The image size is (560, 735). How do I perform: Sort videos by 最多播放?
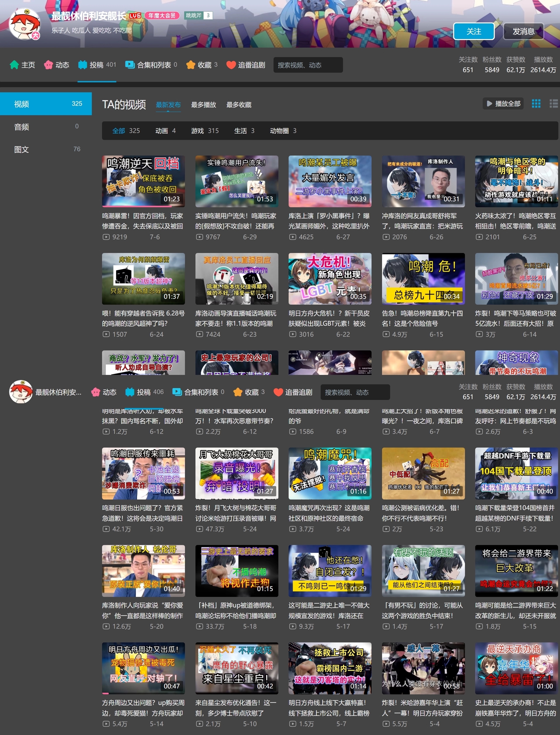pos(203,105)
